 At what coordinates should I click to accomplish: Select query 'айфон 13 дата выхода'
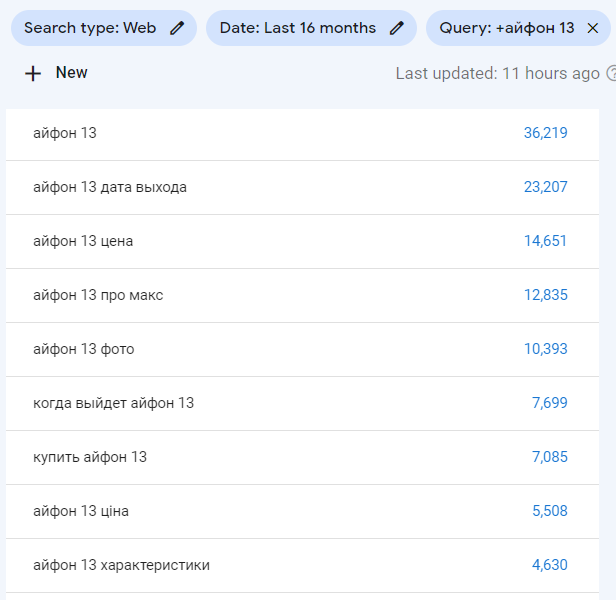click(302, 187)
